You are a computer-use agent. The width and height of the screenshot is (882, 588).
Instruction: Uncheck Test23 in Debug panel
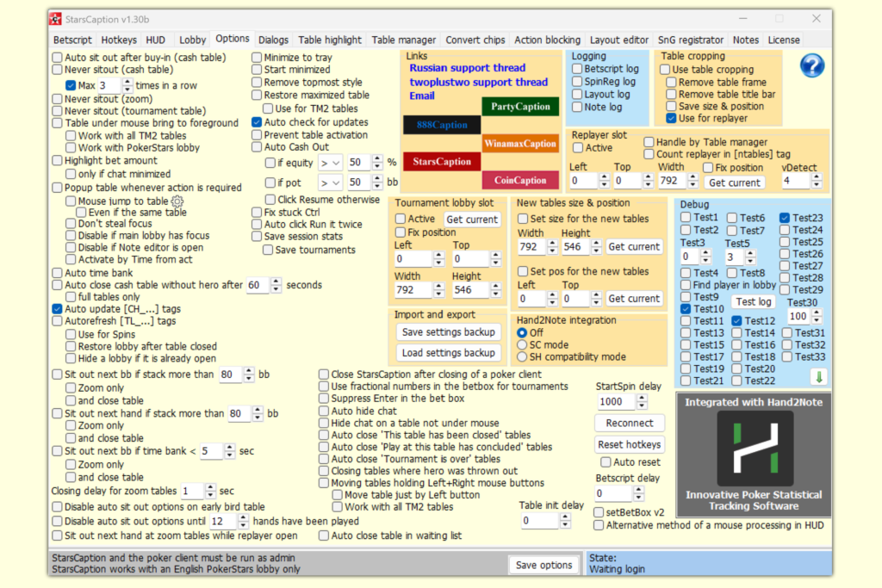pyautogui.click(x=785, y=218)
